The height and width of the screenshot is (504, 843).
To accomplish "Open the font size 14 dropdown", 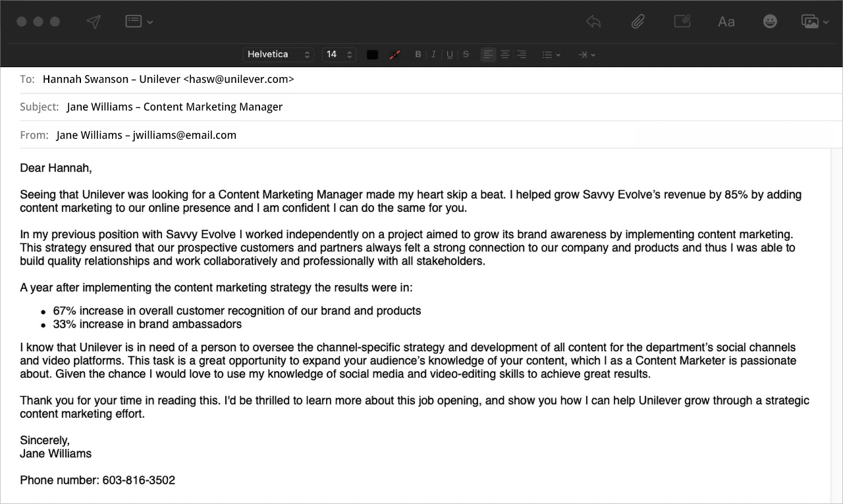I will pyautogui.click(x=339, y=55).
